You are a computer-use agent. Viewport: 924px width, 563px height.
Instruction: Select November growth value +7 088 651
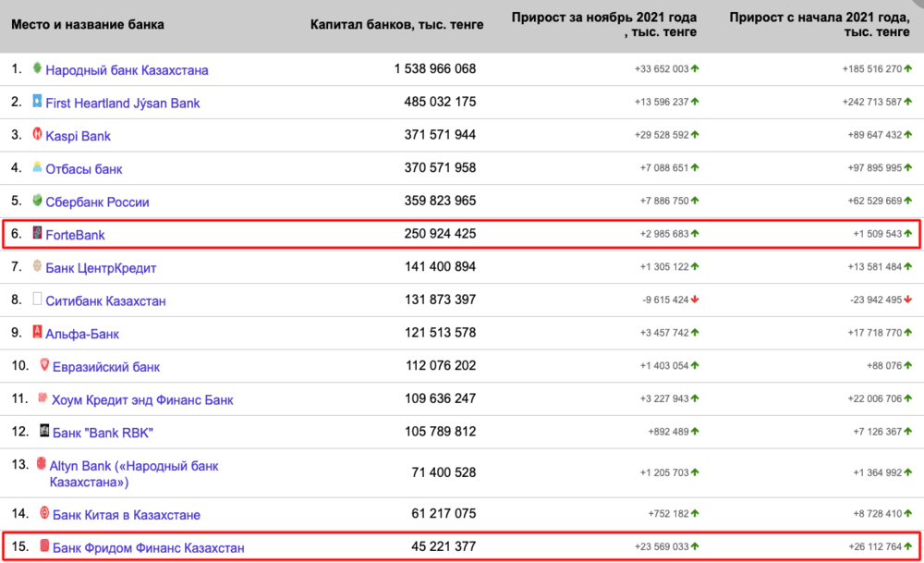click(664, 168)
